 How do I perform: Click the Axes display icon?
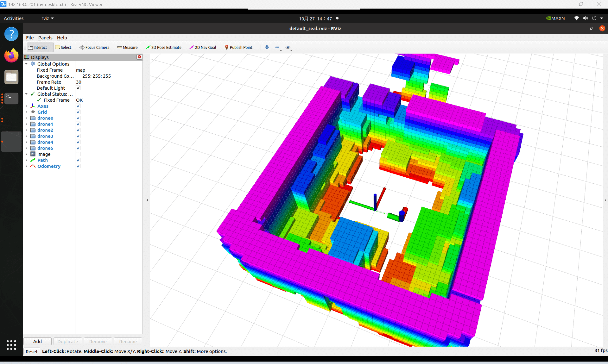(33, 106)
